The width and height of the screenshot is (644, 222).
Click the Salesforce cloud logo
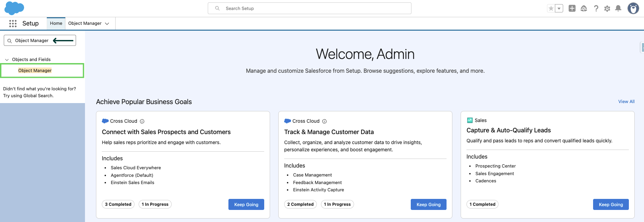[x=14, y=8]
